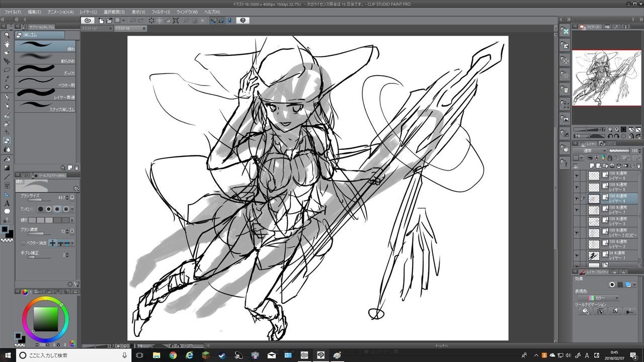The height and width of the screenshot is (362, 644).
Task: Toggle visibility of レイヤー 2 のコピー
Action: 577,233
